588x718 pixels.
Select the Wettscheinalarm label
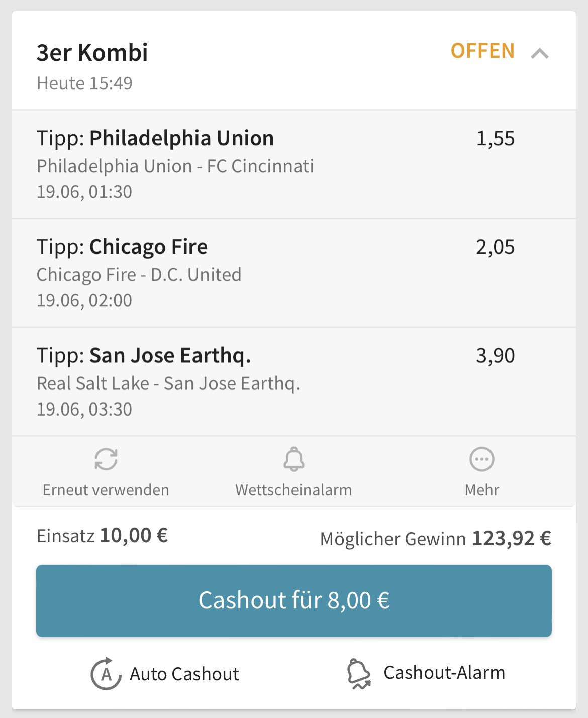tap(294, 490)
